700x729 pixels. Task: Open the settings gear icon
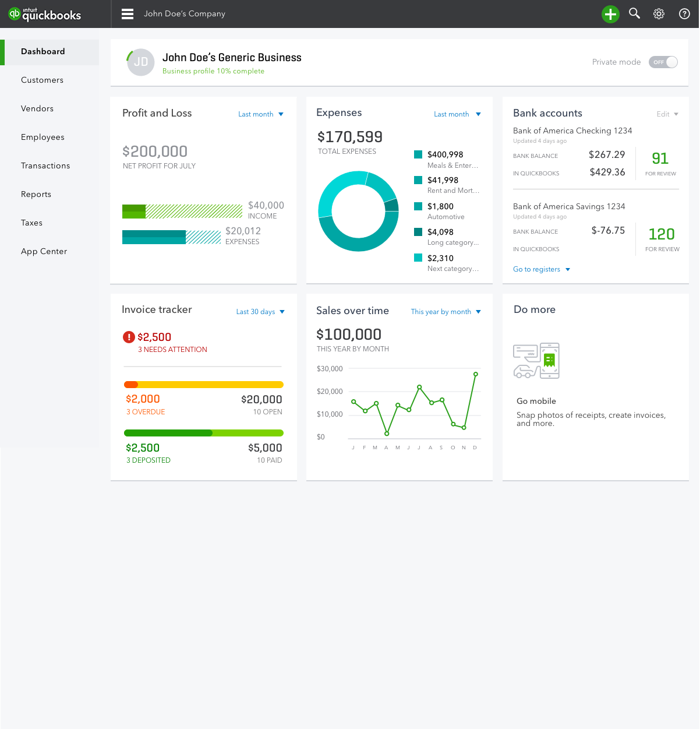tap(659, 14)
